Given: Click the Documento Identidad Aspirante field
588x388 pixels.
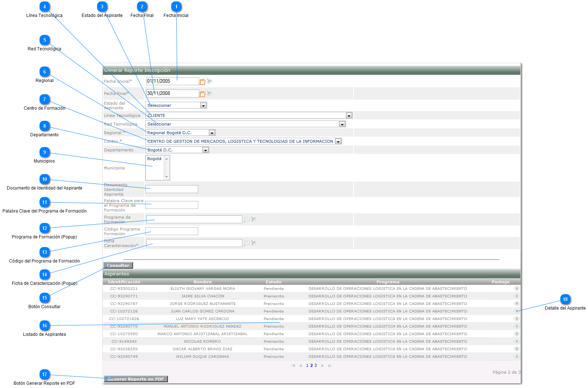Looking at the screenshot, I should pyautogui.click(x=172, y=189).
